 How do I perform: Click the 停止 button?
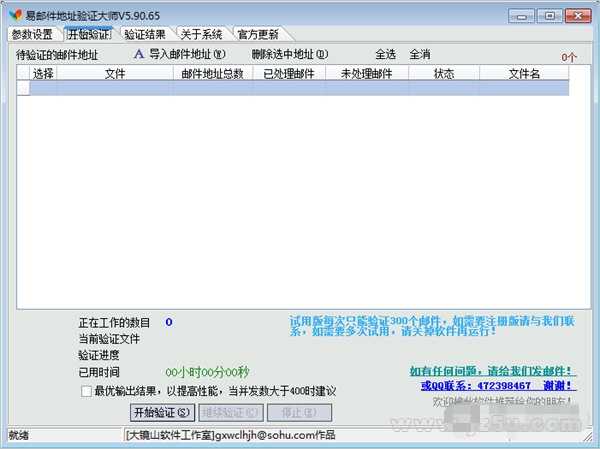[299, 413]
